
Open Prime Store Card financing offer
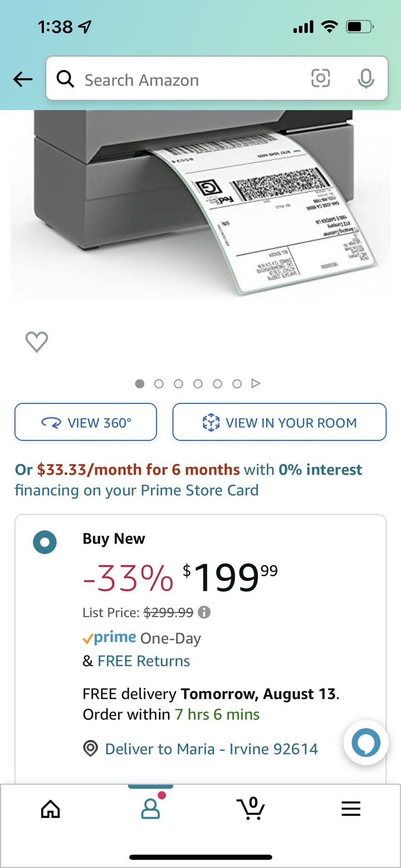coord(188,480)
